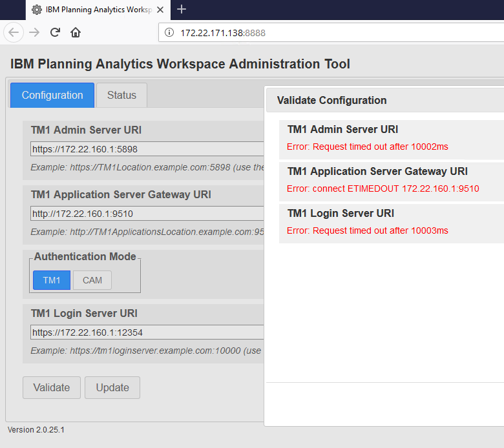Click the gear favicon on the browser tab
Viewport: 504px width, 448px height.
[37, 10]
